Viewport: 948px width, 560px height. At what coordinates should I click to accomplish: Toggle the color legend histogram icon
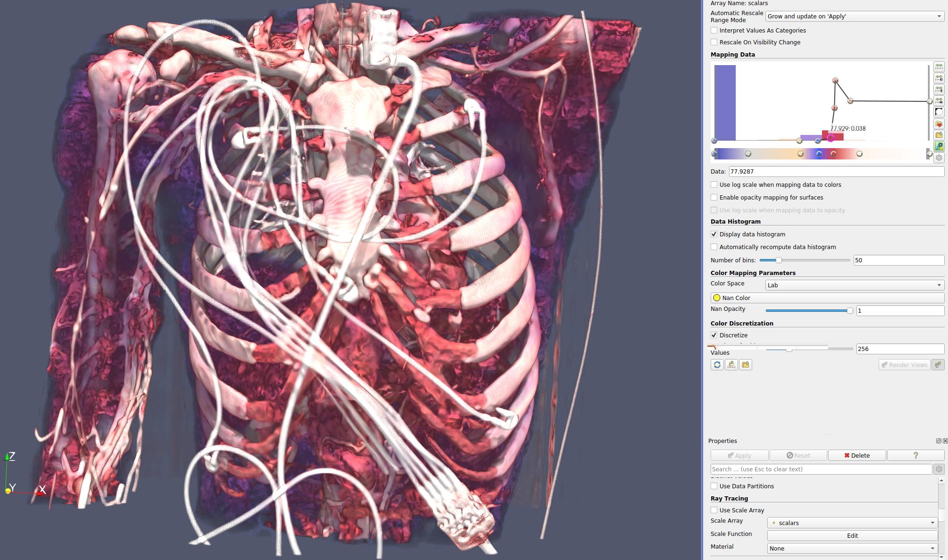pos(939,146)
